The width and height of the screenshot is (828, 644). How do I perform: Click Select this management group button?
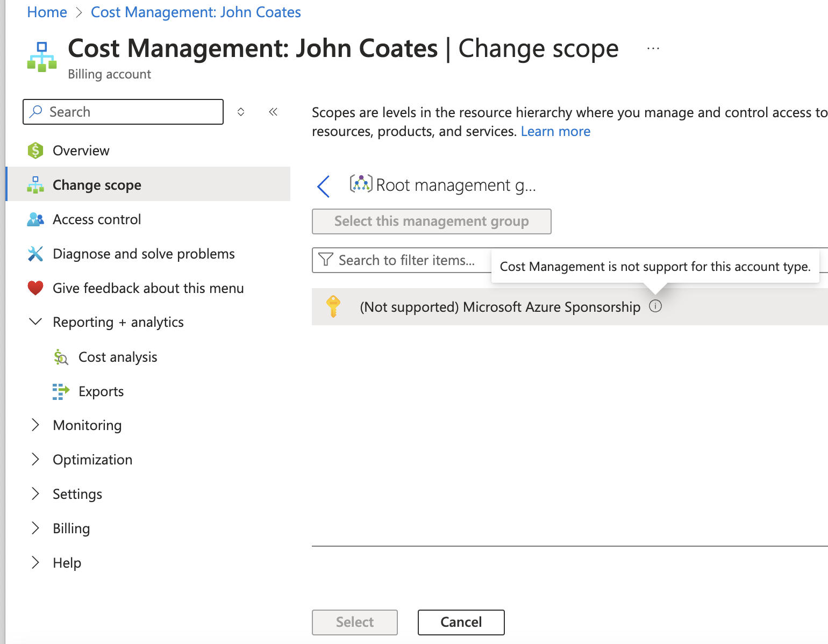[x=432, y=221]
